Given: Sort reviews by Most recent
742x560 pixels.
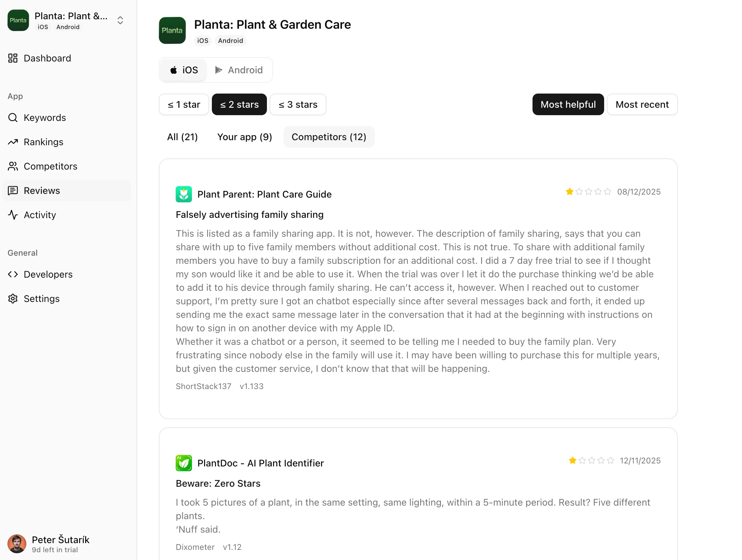Looking at the screenshot, I should (x=642, y=104).
